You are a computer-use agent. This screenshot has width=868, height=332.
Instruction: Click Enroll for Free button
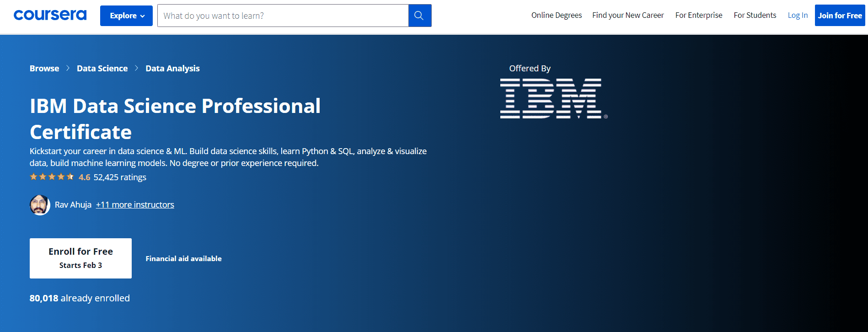(80, 258)
